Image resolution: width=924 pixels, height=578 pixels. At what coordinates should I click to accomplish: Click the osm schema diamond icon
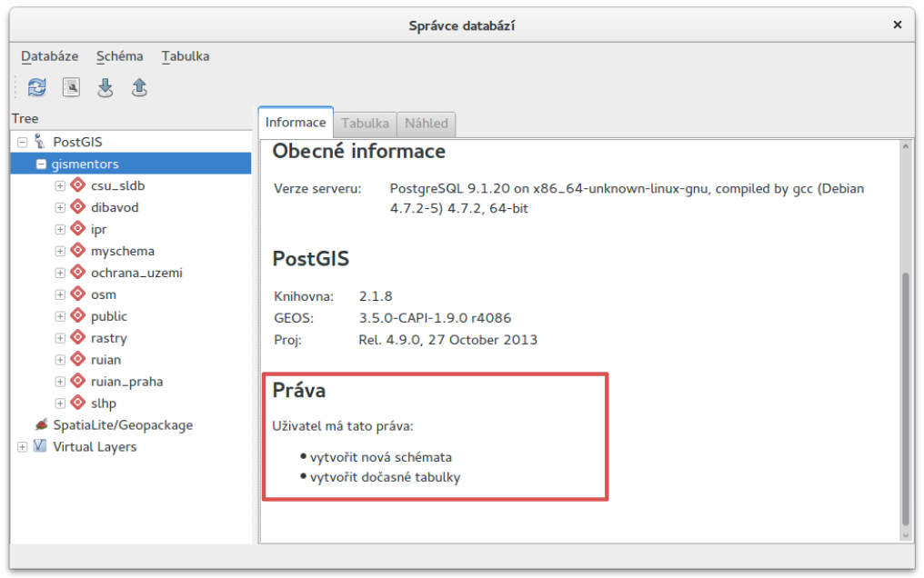tap(78, 294)
